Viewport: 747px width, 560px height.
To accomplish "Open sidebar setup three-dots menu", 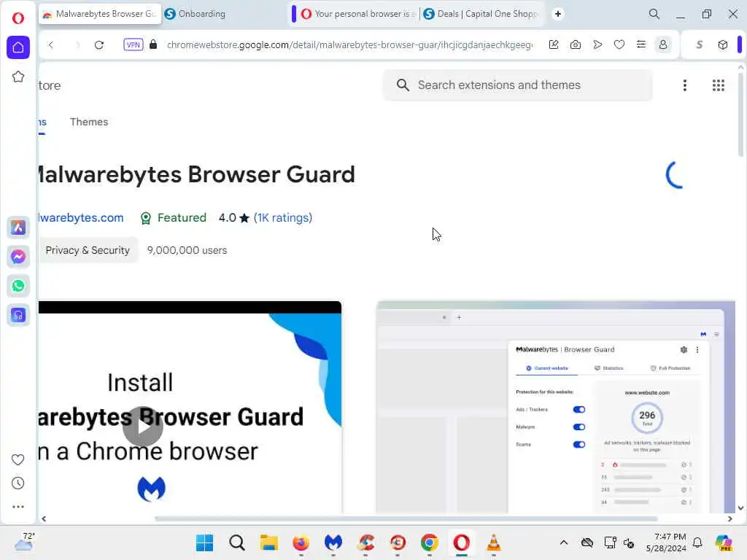I will (x=18, y=507).
